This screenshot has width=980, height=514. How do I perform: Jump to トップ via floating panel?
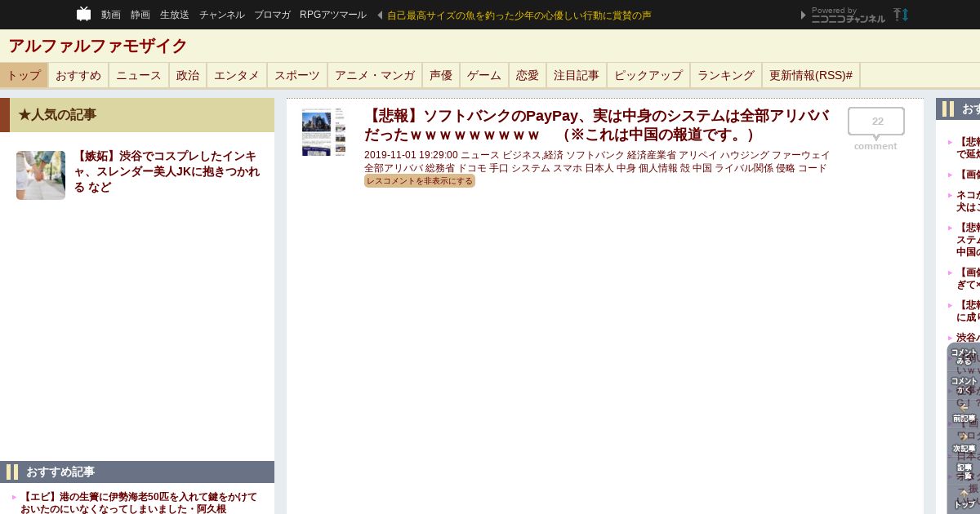pos(964,499)
